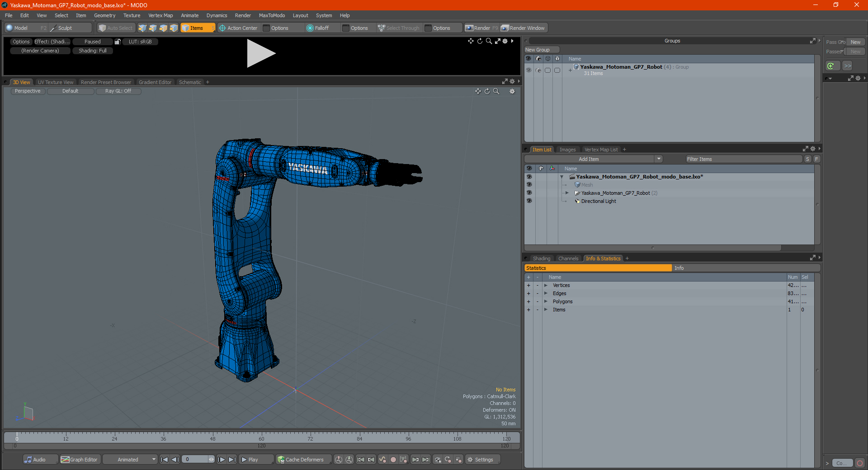Click the plus beside Edges statistics
The image size is (868, 470).
528,293
